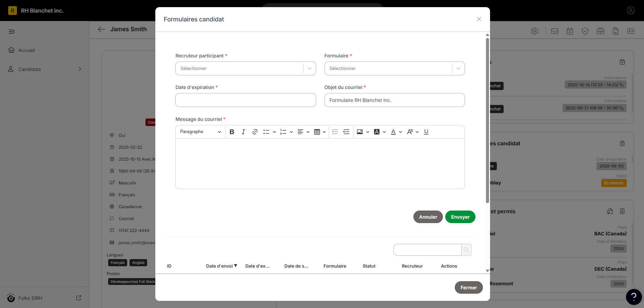Open the ID card icon in toolbar

pos(631,31)
